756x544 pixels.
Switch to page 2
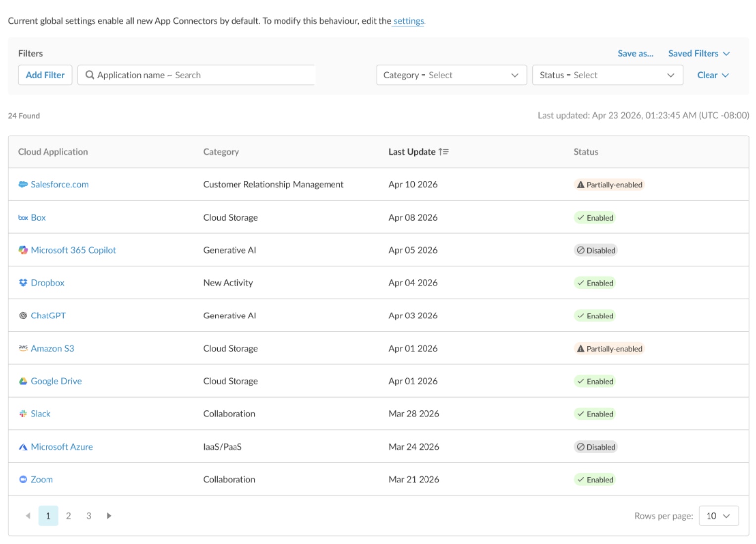click(68, 516)
